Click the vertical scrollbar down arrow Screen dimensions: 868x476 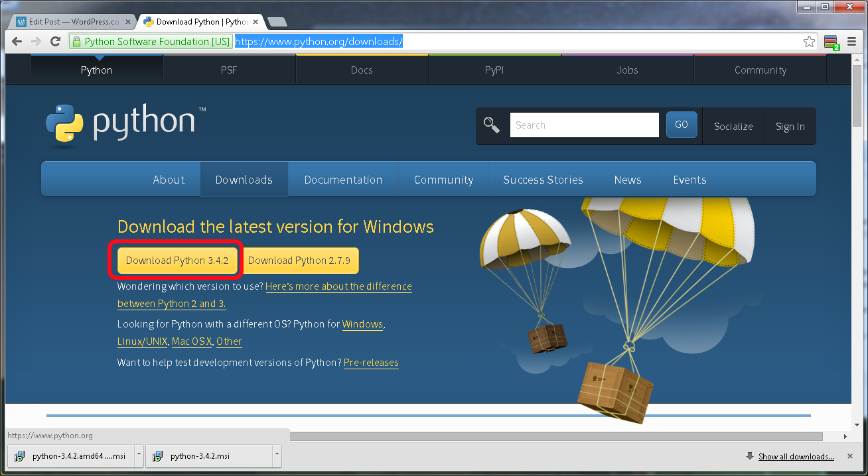[857, 425]
